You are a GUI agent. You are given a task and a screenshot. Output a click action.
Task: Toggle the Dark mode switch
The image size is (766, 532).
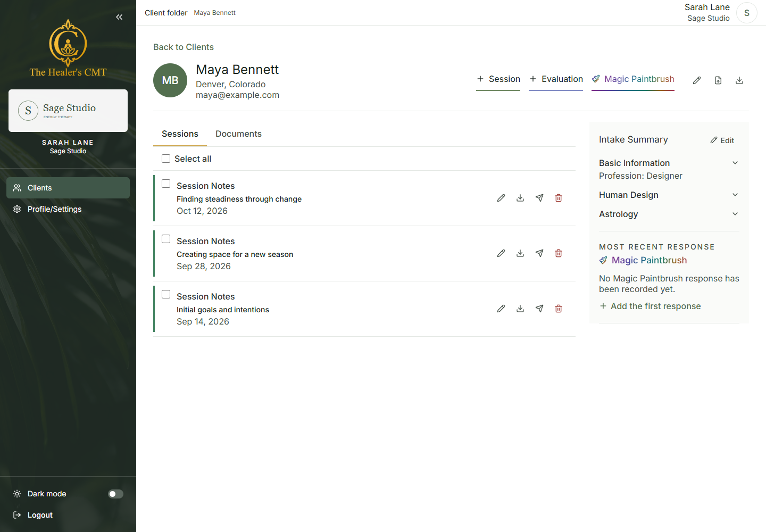point(115,494)
